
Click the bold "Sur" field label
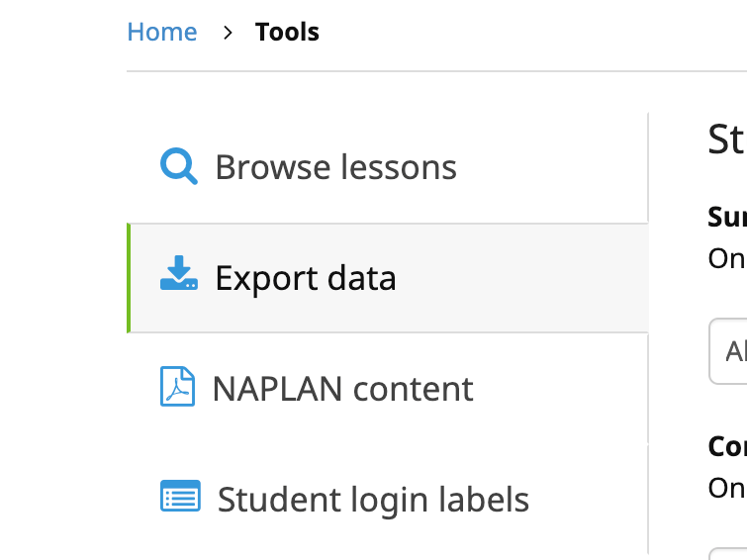[x=727, y=216]
